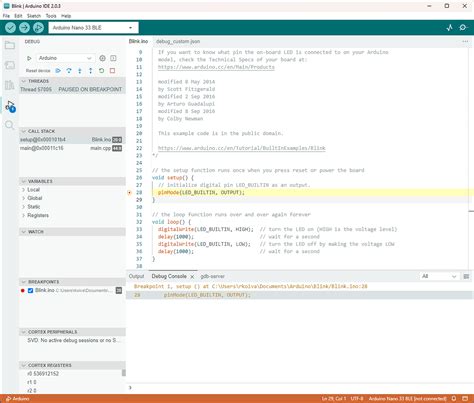Open the console filter All dropdown
The image size is (474, 403).
439,276
